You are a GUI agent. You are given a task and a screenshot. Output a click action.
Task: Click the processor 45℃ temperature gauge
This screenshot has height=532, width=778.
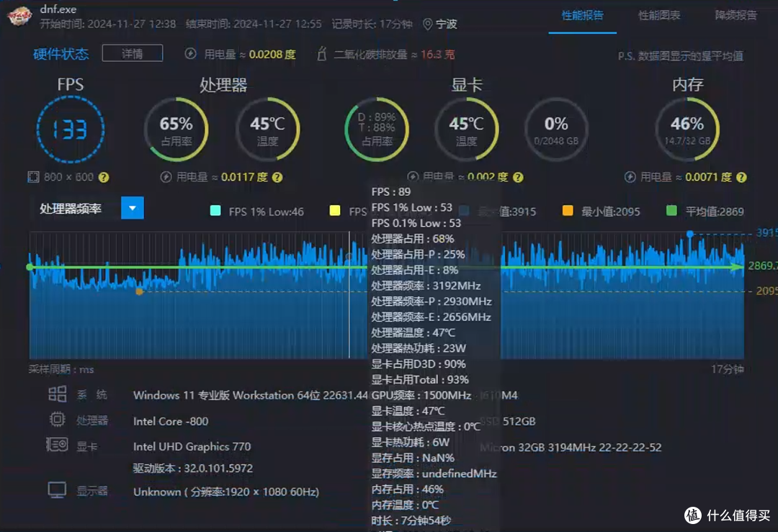point(267,130)
